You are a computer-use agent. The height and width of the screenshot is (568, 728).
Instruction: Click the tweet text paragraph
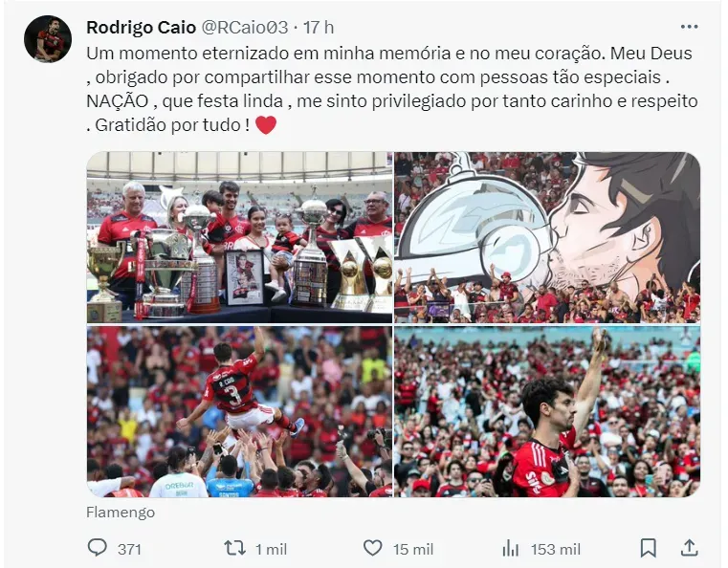392,89
